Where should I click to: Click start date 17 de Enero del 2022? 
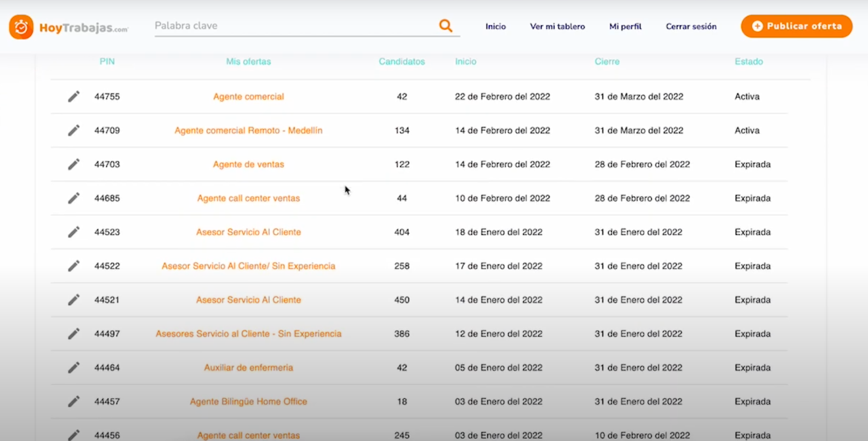pos(499,266)
